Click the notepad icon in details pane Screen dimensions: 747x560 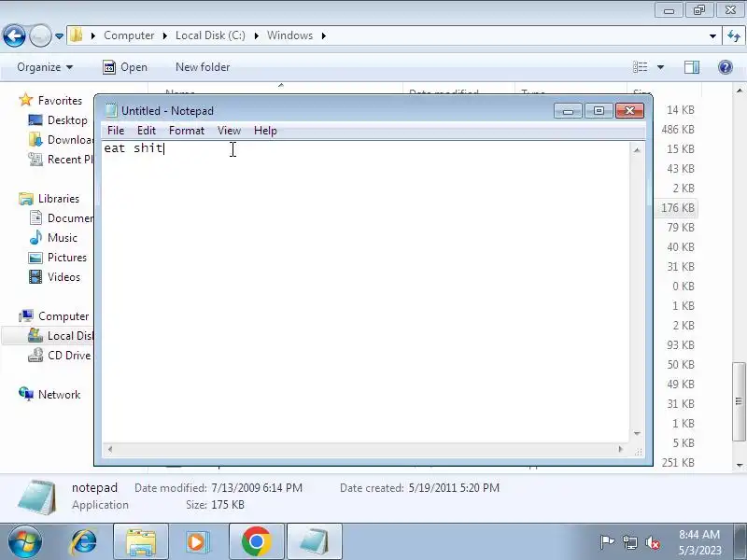(37, 497)
